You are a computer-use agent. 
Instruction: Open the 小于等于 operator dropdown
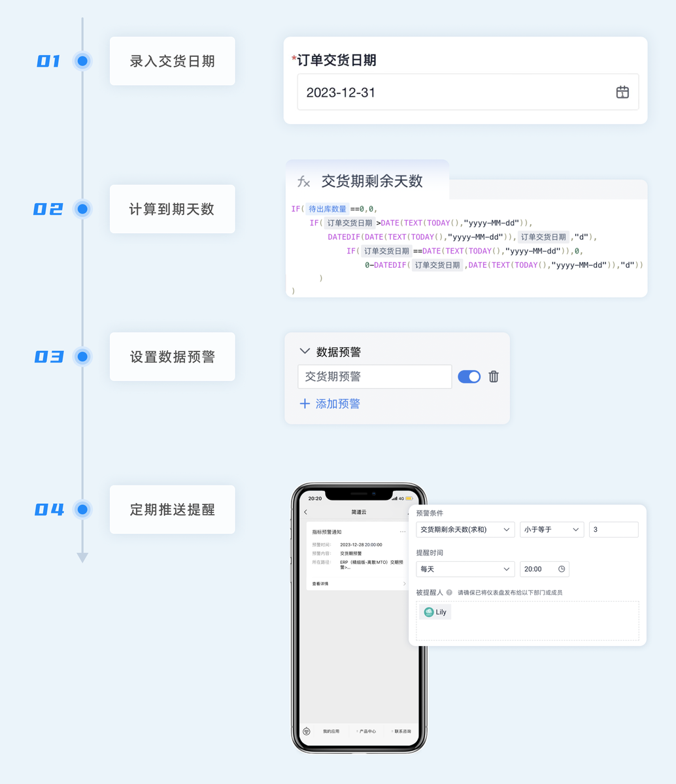click(551, 530)
